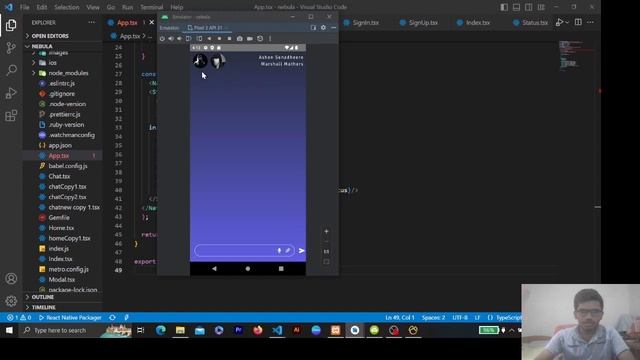Toggle the Secondary Side Bar layout icon
The width and height of the screenshot is (640, 360).
pos(529,7)
